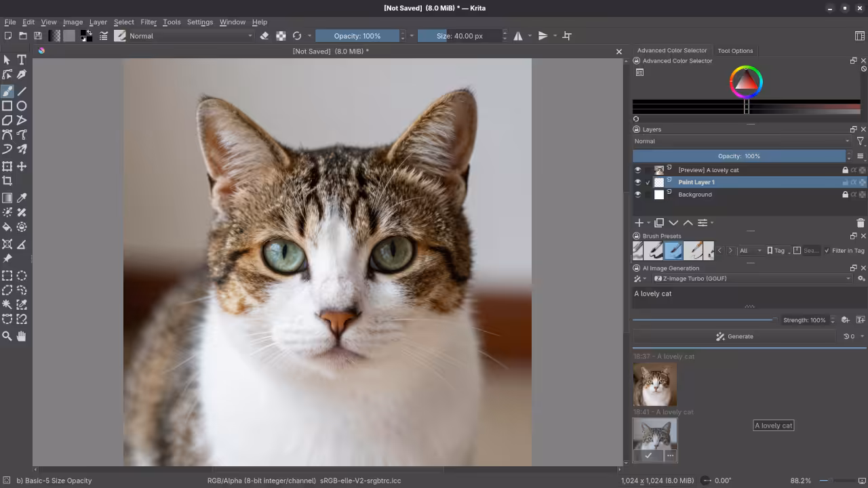
Task: Choose the Gradient tool
Action: tap(7, 197)
